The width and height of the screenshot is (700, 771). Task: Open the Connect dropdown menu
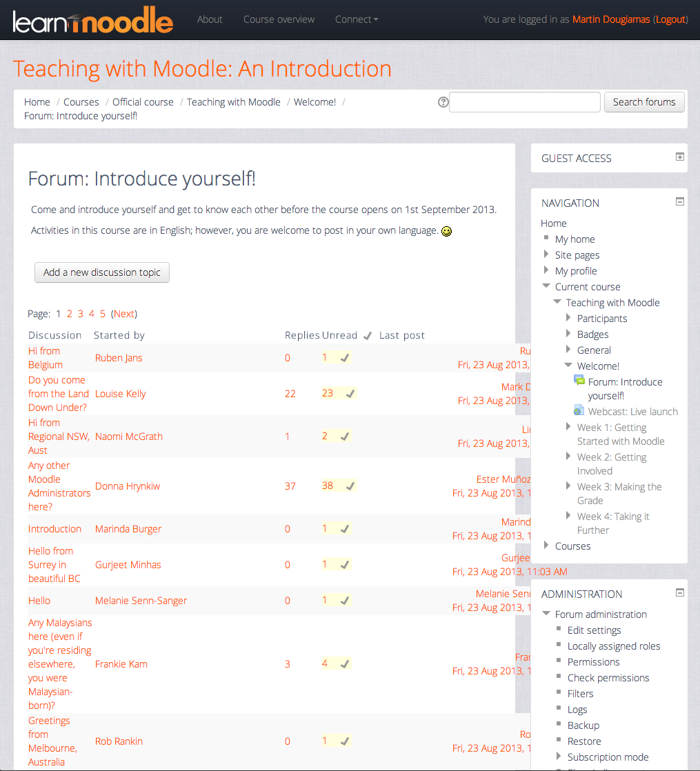point(357,19)
